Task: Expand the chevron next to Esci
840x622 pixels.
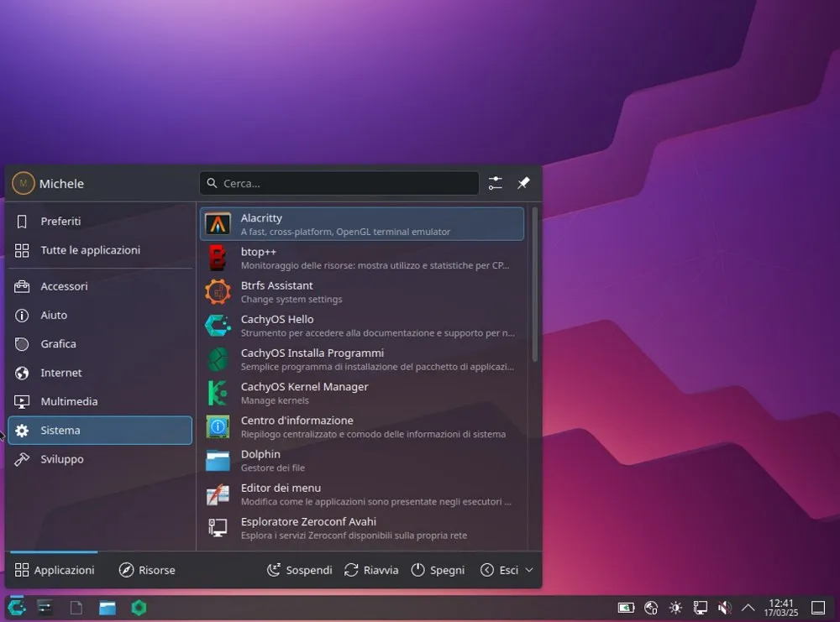Action: click(x=530, y=569)
